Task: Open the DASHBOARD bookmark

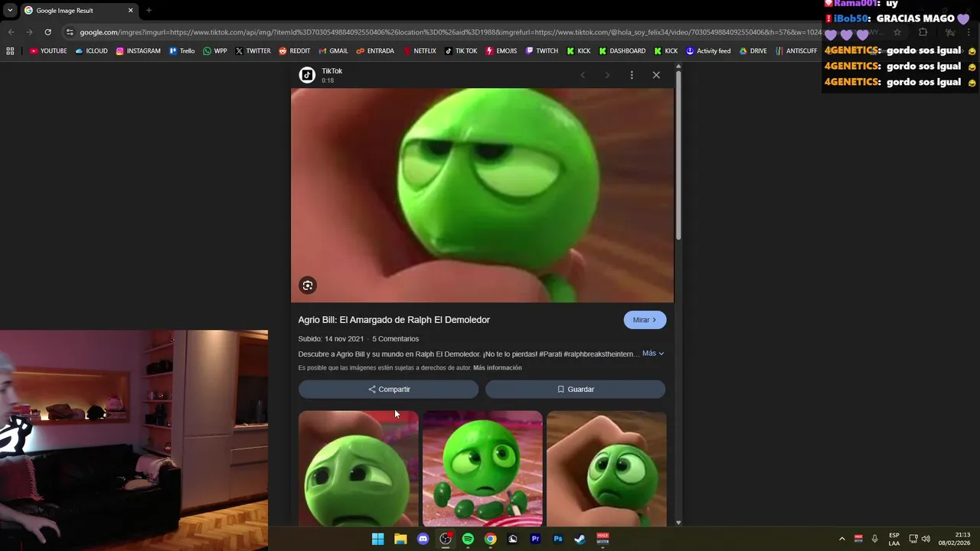Action: click(x=622, y=51)
